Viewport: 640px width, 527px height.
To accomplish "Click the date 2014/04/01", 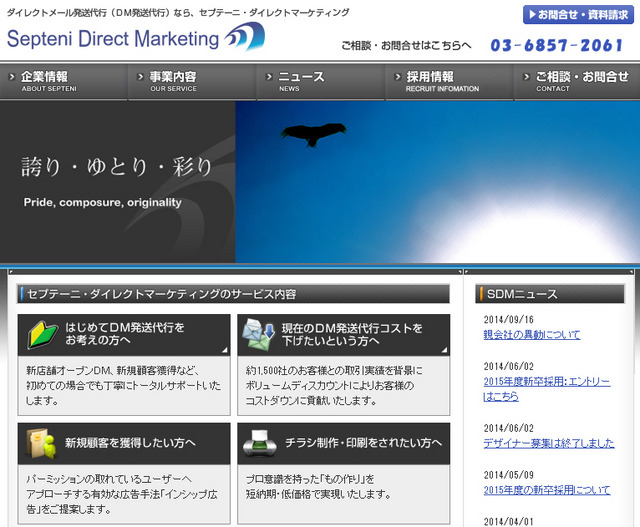I will [x=509, y=522].
